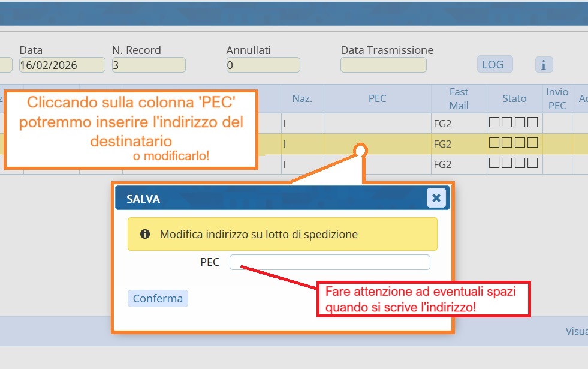Viewport: 588px width, 369px height.
Task: Click the Annullati field showing 0
Action: point(263,65)
